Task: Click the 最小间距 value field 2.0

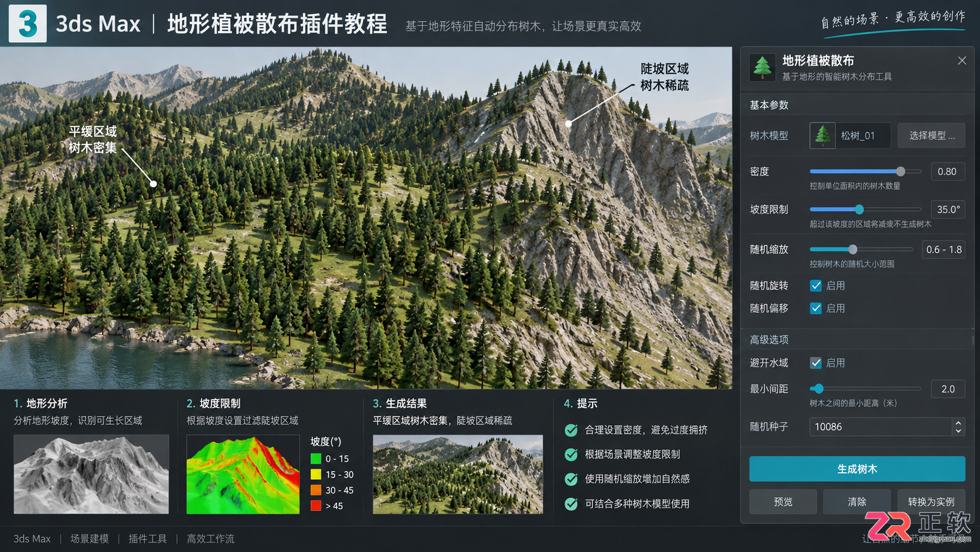Action: coord(948,389)
